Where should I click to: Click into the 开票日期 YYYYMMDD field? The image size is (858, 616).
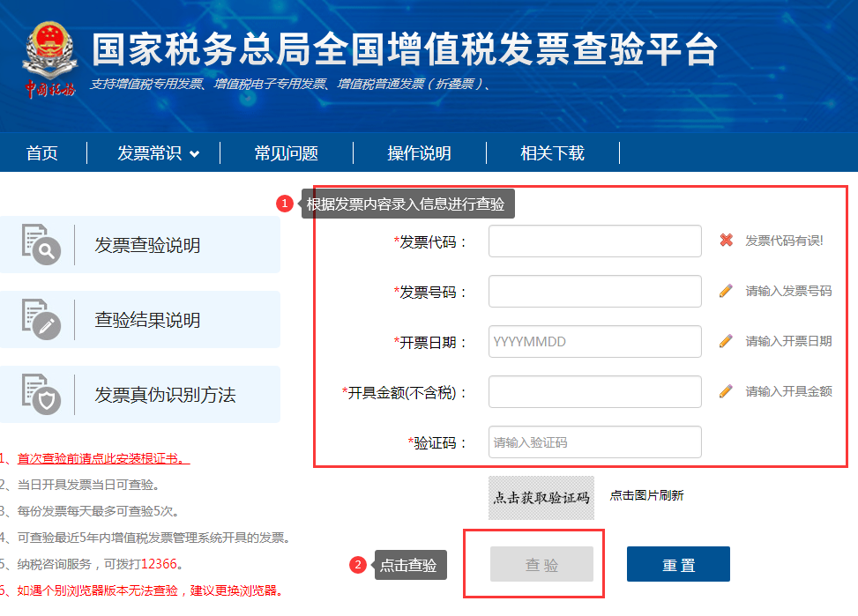click(594, 342)
